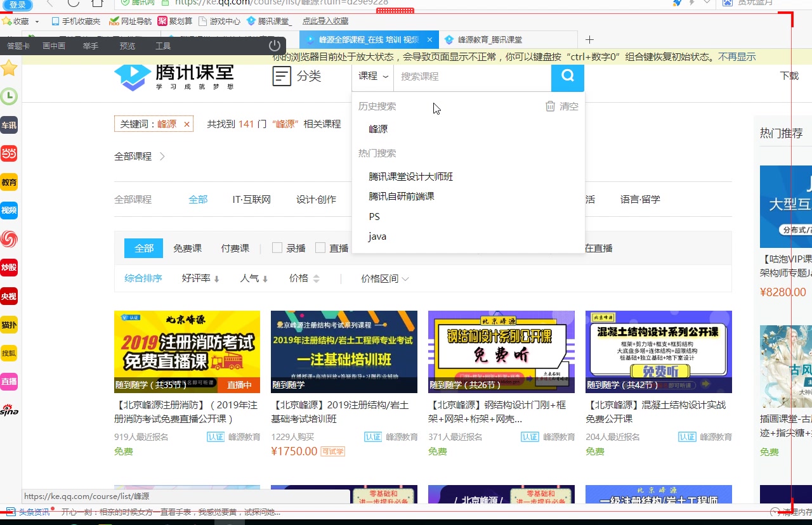Open the 央视 sidebar shortcut
This screenshot has height=525, width=812.
tap(9, 296)
